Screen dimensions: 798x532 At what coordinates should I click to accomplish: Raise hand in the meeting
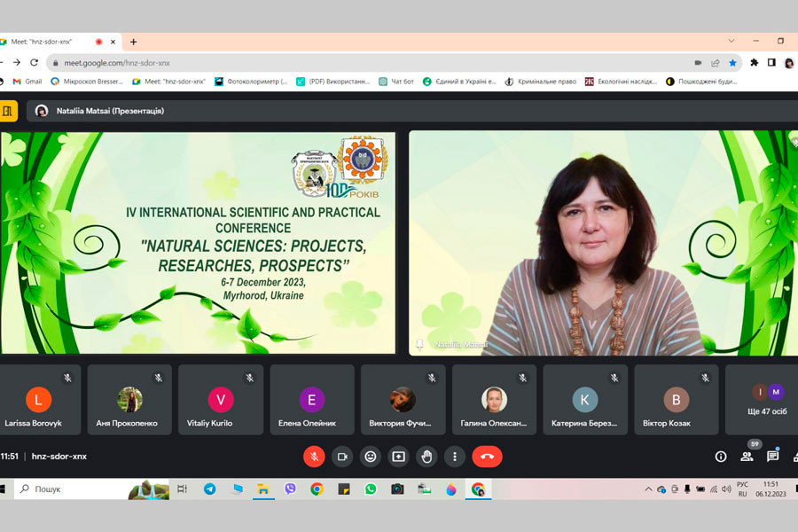click(x=426, y=457)
